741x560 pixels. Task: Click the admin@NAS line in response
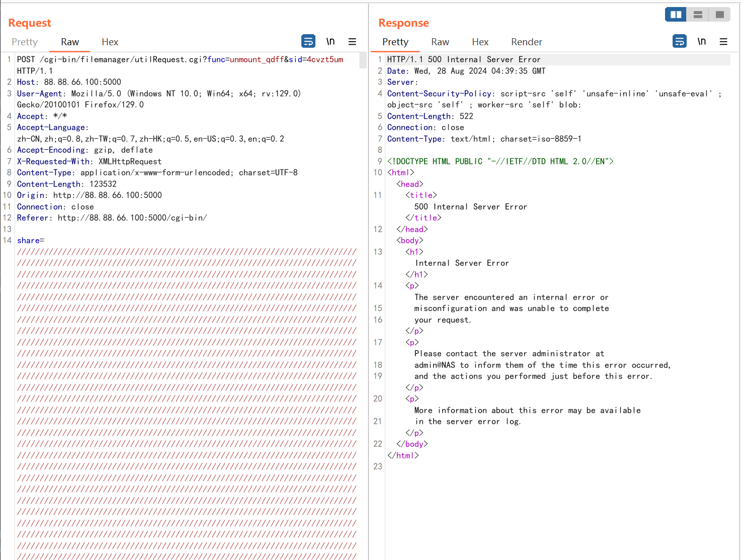[542, 365]
